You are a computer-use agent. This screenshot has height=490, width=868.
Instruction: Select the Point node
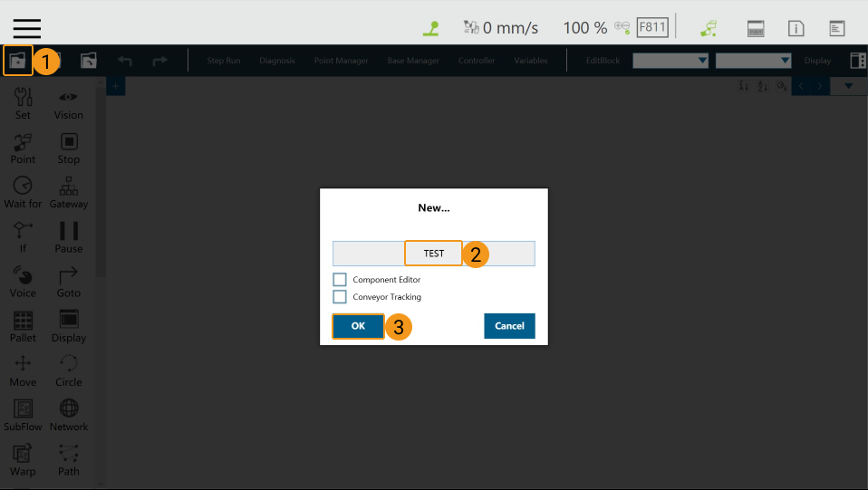click(23, 149)
